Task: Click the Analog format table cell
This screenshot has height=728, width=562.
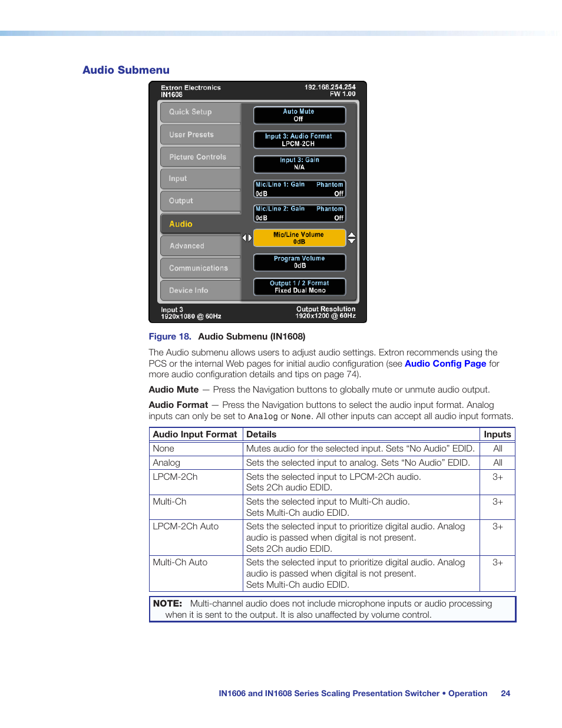Action: click(x=196, y=463)
